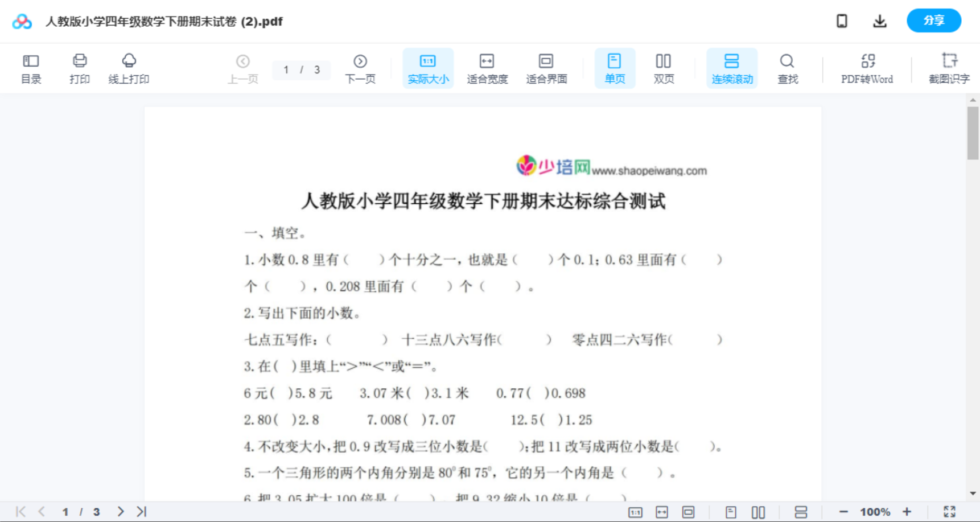Viewport: 980px width, 522px height.
Task: Open the PDF转Word conversion tool
Action: click(866, 68)
